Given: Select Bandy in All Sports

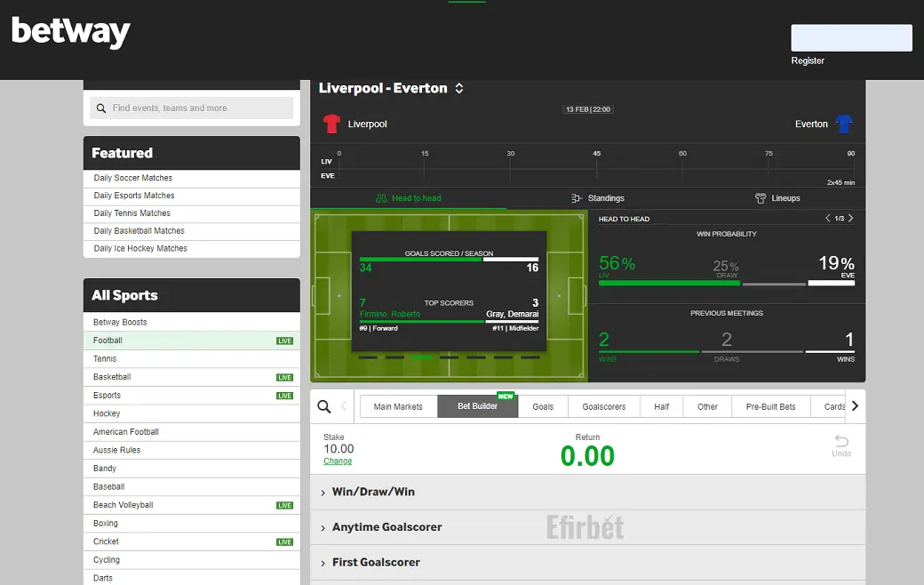Looking at the screenshot, I should (192, 469).
